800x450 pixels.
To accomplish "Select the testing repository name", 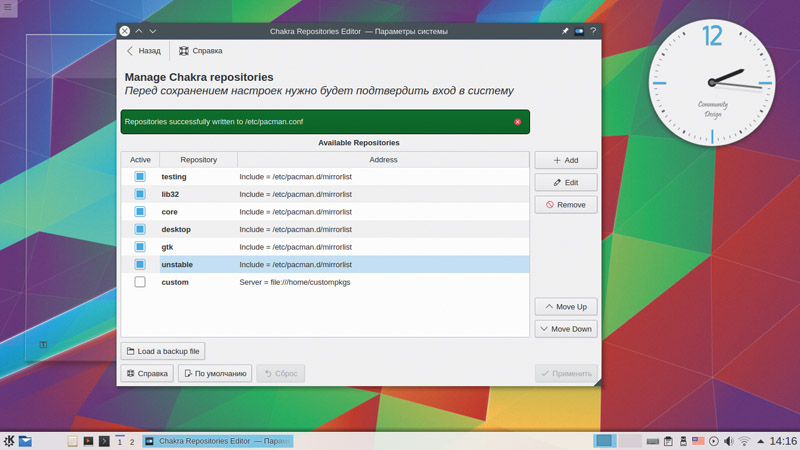I will (174, 177).
